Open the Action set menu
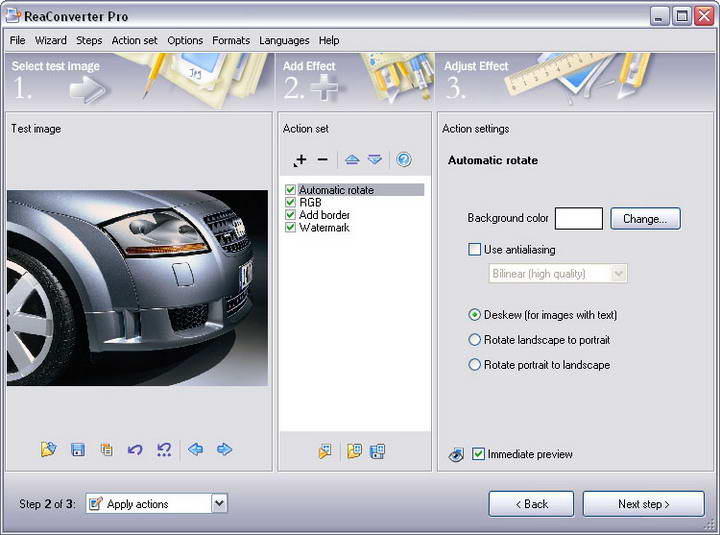Image resolution: width=720 pixels, height=535 pixels. click(134, 41)
